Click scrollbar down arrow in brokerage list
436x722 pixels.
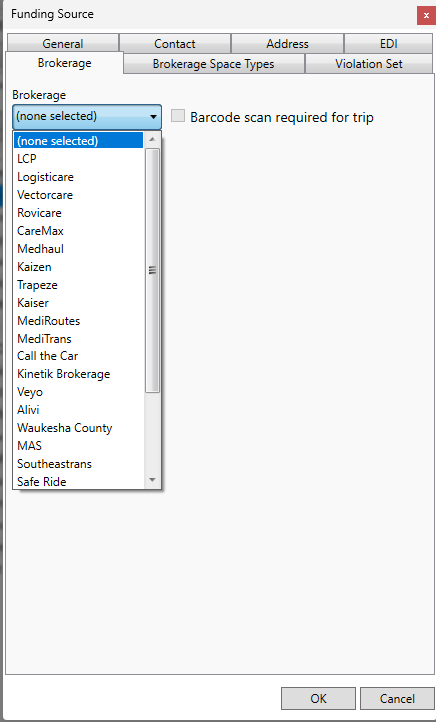[x=152, y=480]
